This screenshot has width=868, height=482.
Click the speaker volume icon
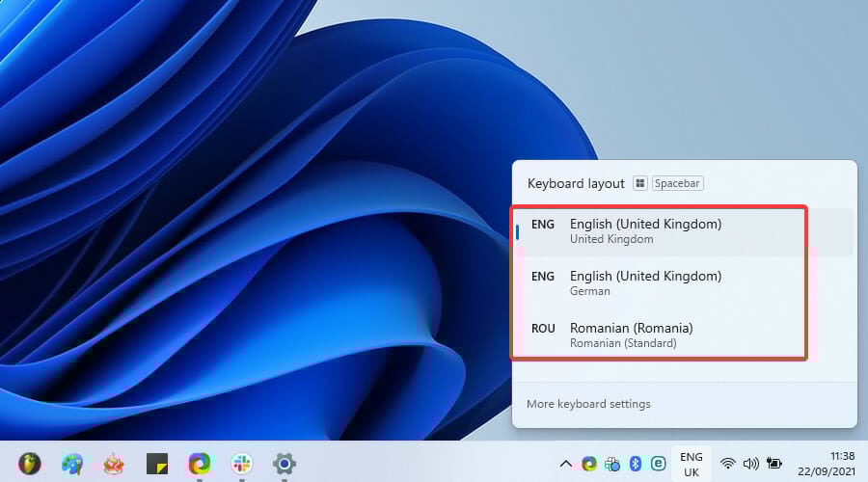coord(750,464)
